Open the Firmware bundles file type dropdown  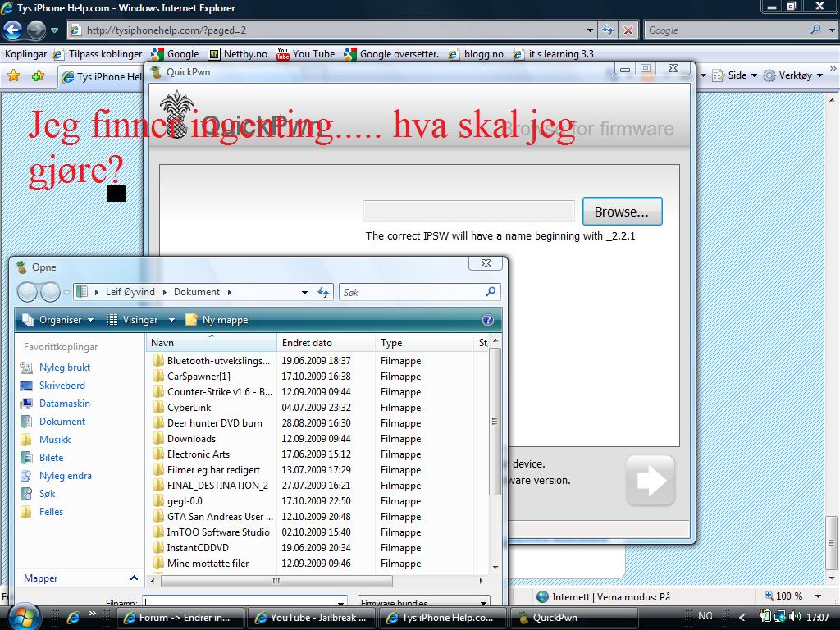(x=424, y=602)
